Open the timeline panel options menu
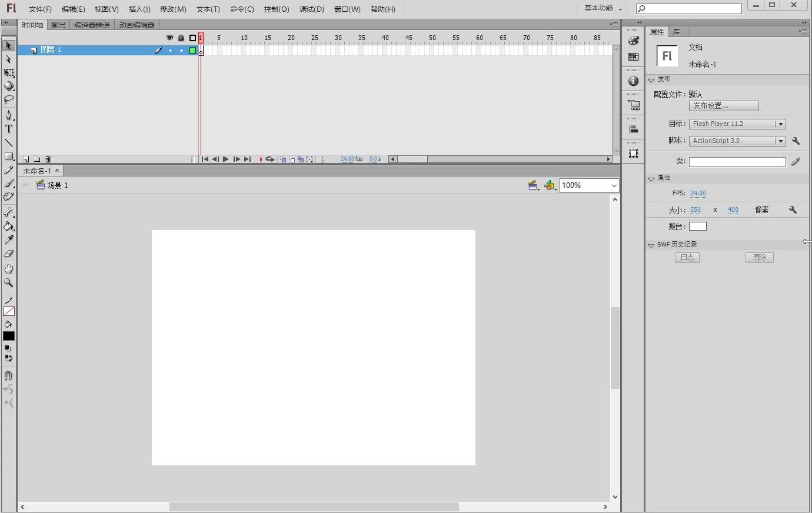Screen dimensions: 812x513 (614, 25)
